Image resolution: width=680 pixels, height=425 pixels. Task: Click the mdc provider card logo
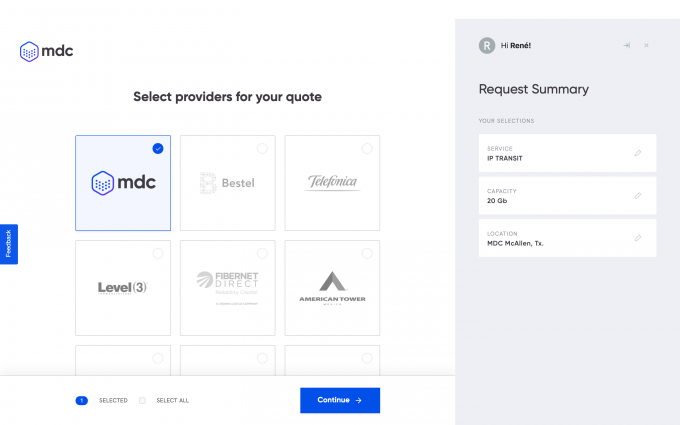[124, 183]
